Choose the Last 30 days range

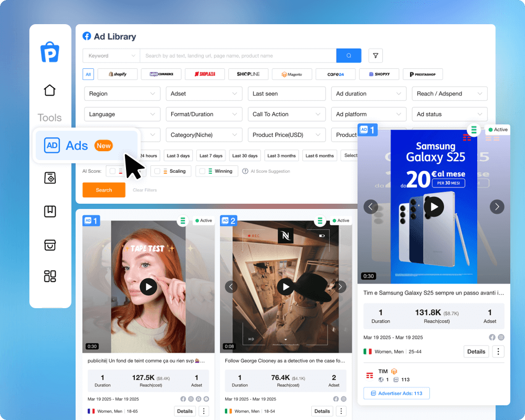[245, 156]
